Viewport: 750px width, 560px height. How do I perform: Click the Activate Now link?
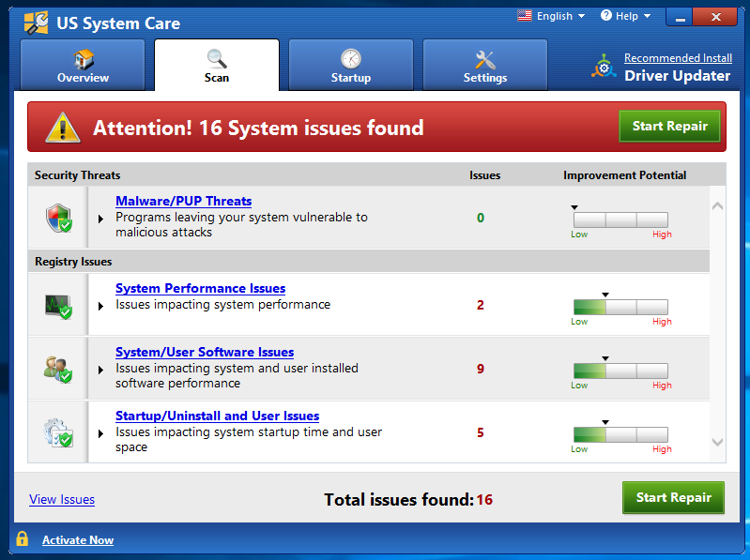pos(78,540)
